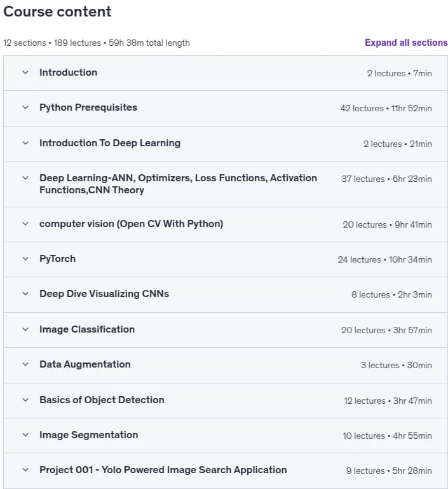Click 24 lectures duration on PyTorch row

[384, 259]
